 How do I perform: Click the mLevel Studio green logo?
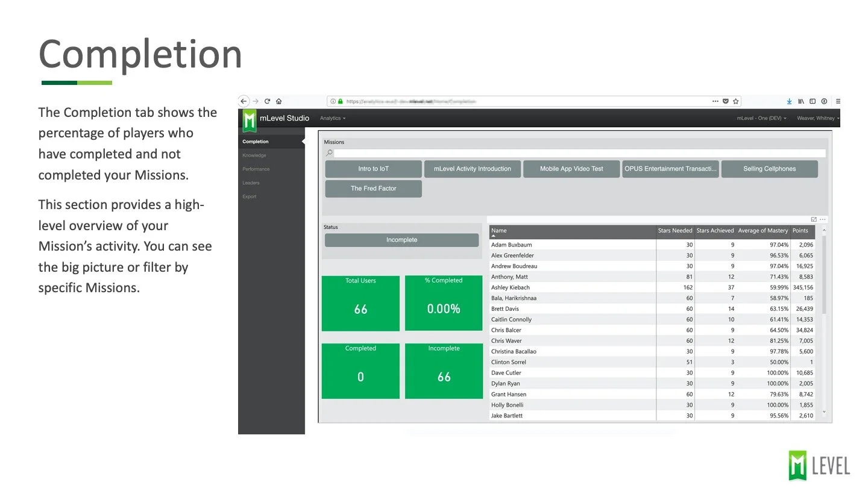click(250, 120)
